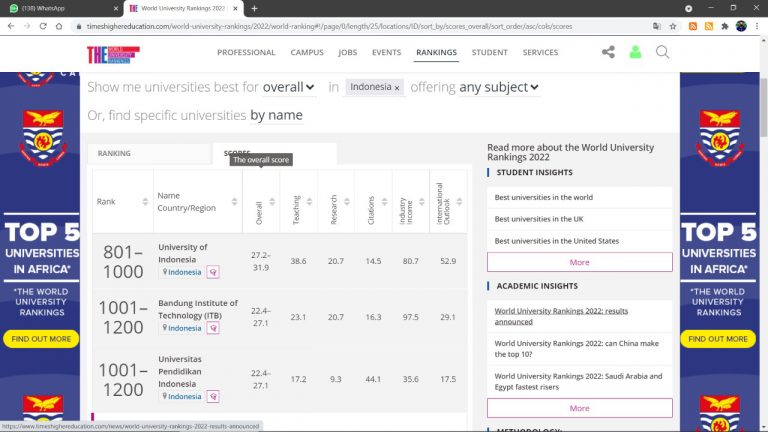Click Indonesia link under Bandung Institute
Image resolution: width=768 pixels, height=432 pixels.
[185, 328]
